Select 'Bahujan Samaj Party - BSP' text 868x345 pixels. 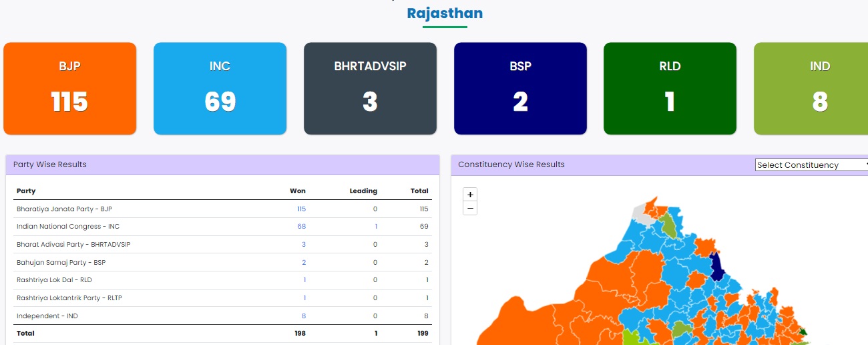[x=61, y=263]
